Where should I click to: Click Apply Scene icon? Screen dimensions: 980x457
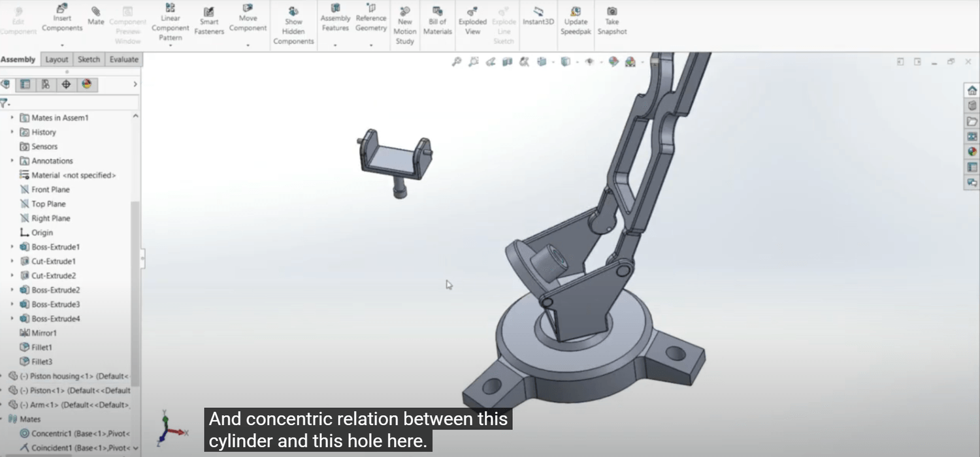click(x=630, y=61)
